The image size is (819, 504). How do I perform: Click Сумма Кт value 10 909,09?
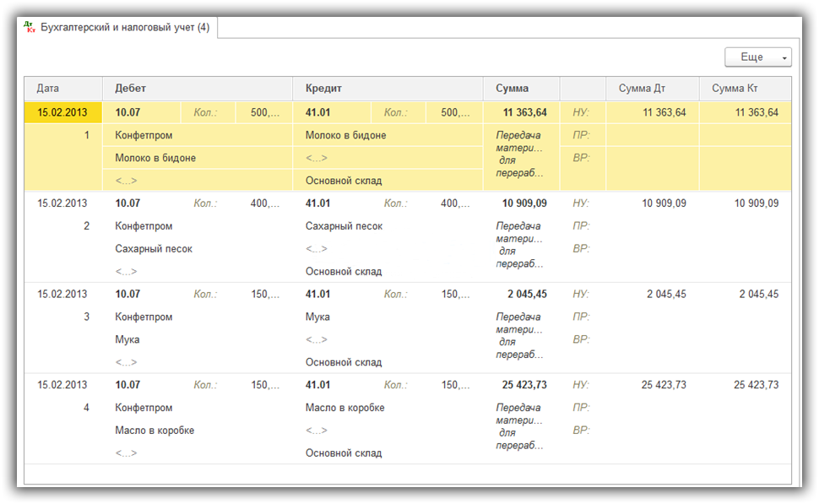(x=757, y=203)
